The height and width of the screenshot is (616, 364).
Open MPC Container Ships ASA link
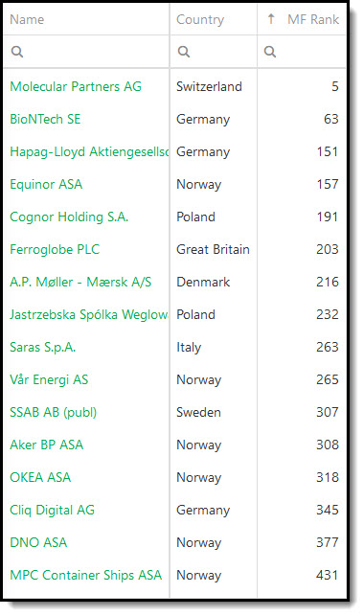[x=86, y=575]
